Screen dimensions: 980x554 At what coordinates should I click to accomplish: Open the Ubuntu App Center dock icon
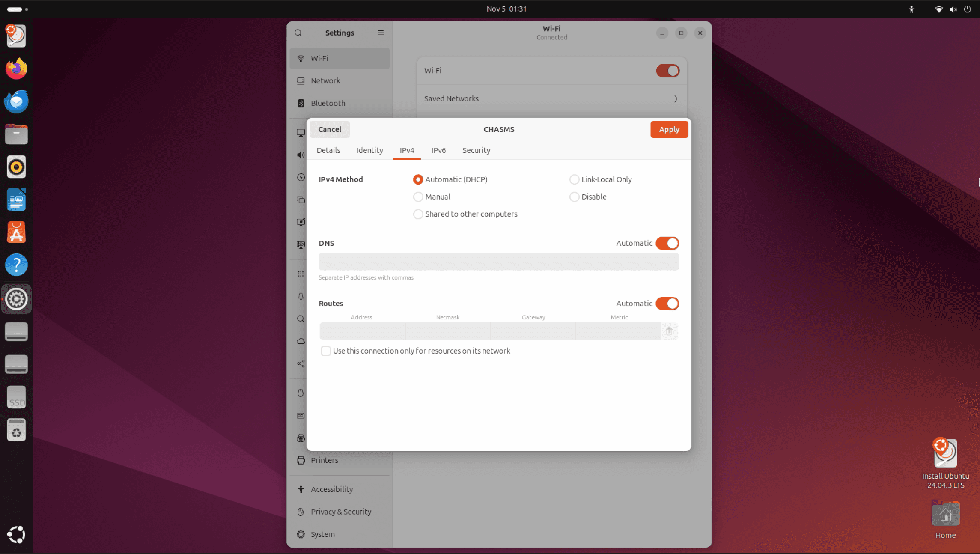click(x=16, y=232)
